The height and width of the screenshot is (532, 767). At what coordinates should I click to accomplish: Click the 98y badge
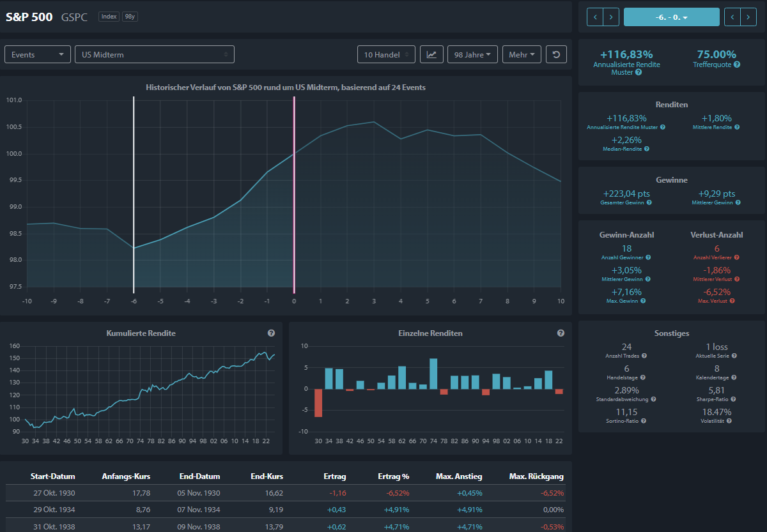(x=130, y=17)
